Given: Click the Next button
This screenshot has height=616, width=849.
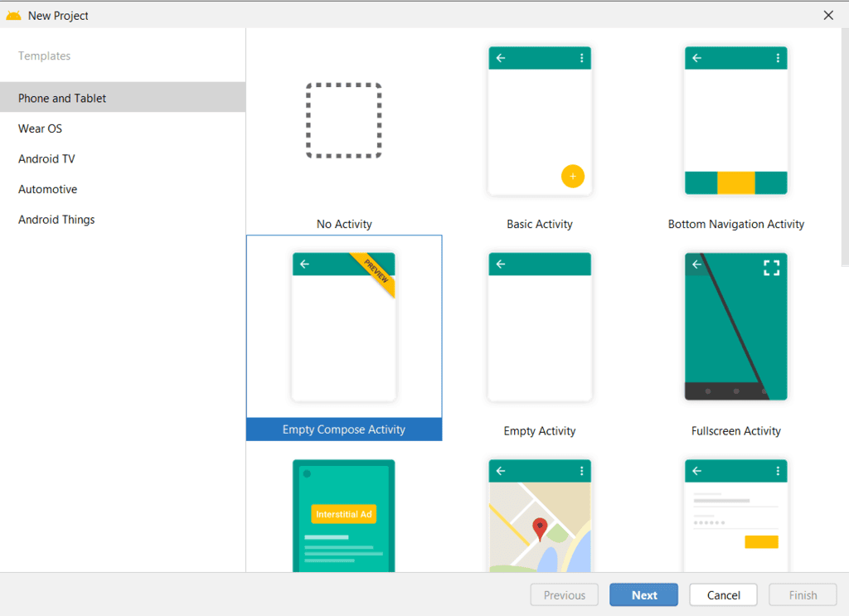Looking at the screenshot, I should click(643, 594).
